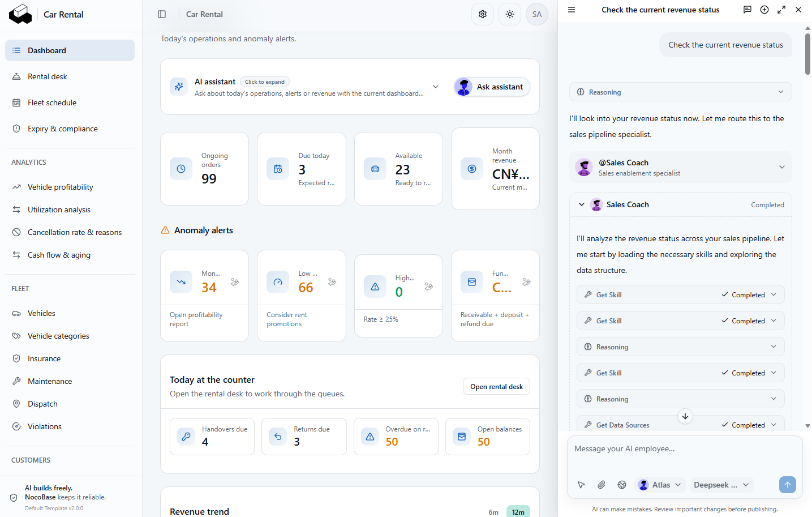
Task: Open the conversation list icon in chat header
Action: (747, 10)
